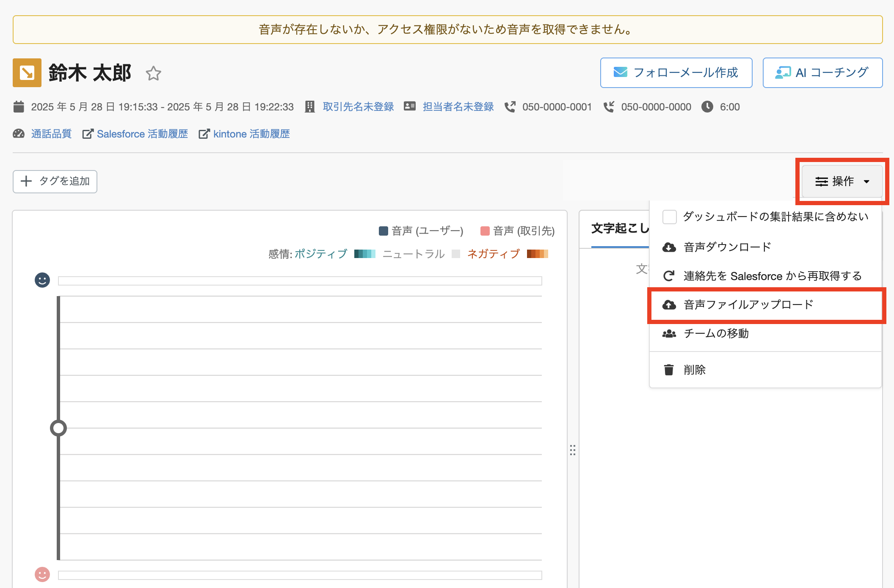Check ダッシュボードの集計結果に含めない checkbox
The image size is (894, 588).
click(669, 217)
